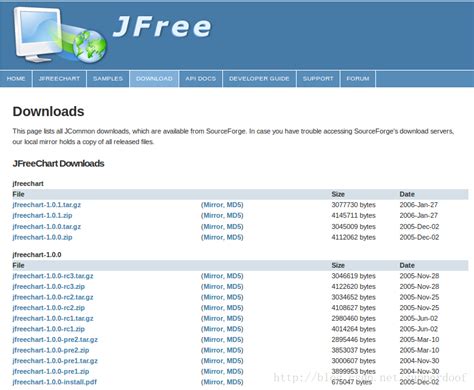Viewport: 474px width, 390px height.
Task: Download jfreechart-1.0.0-rc1.zip
Action: point(49,329)
